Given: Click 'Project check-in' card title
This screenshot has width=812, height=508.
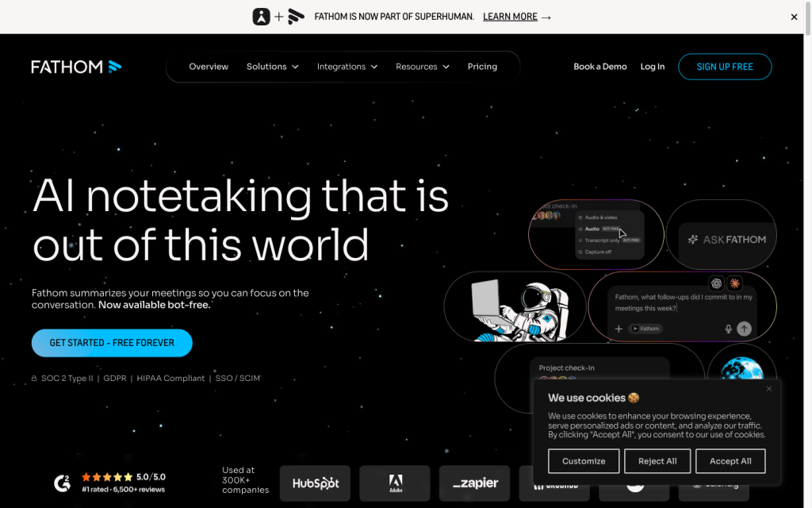Looking at the screenshot, I should 566,368.
